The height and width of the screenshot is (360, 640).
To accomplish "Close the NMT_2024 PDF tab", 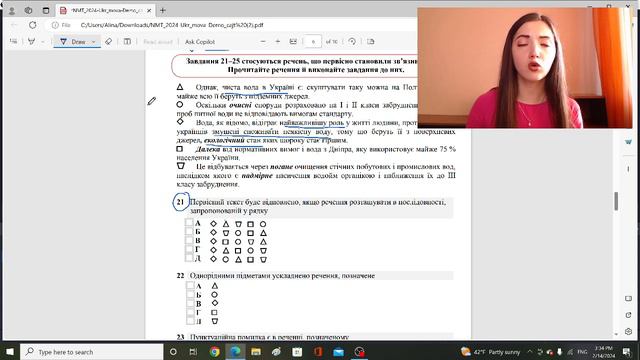I will click(149, 11).
